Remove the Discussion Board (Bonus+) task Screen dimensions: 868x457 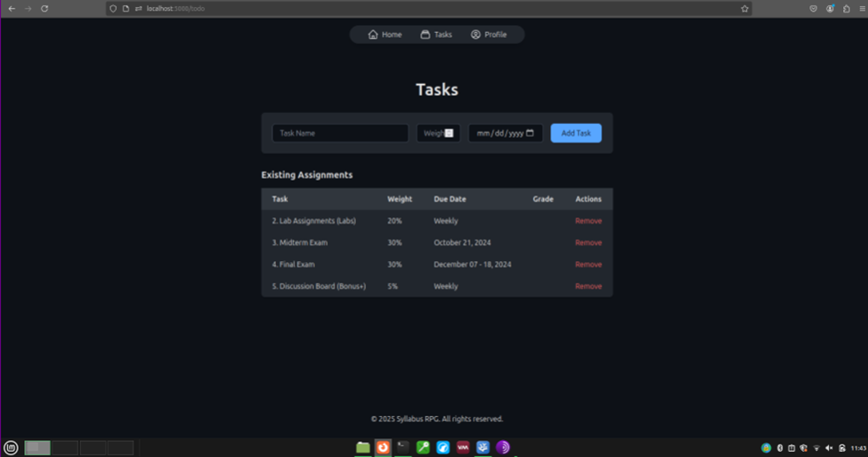588,286
